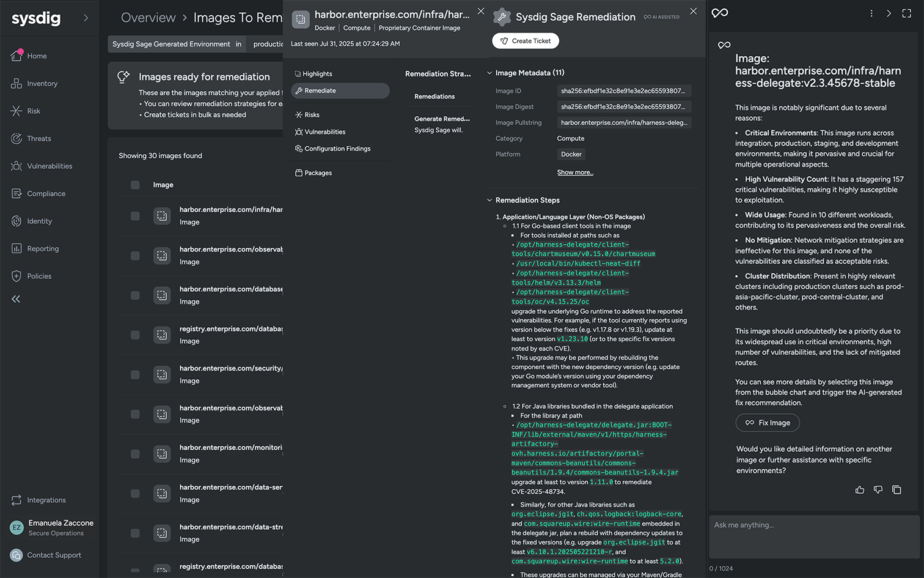Open Reporting section
The image size is (924, 578).
[35, 249]
